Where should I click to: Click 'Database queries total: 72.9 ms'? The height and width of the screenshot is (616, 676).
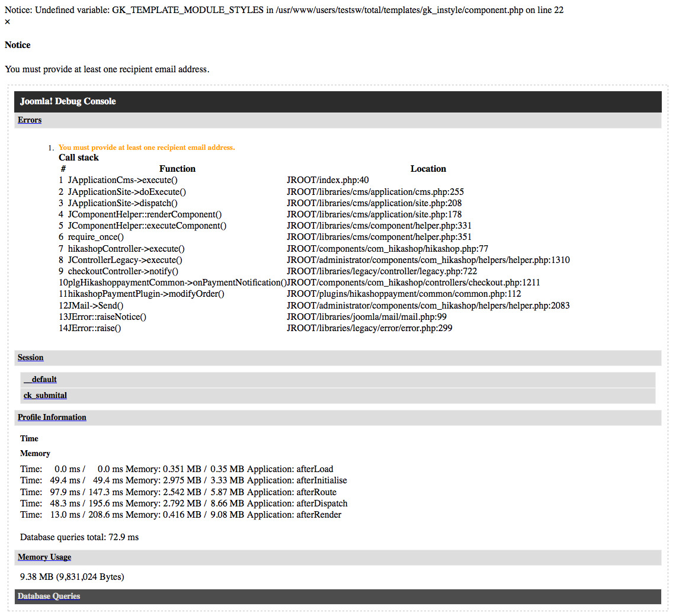79,537
